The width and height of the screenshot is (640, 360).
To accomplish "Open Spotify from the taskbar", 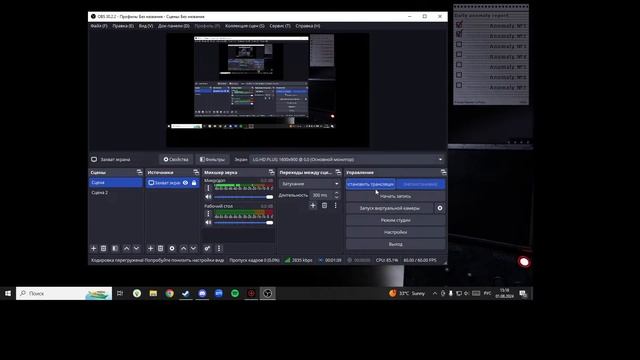I will click(235, 293).
